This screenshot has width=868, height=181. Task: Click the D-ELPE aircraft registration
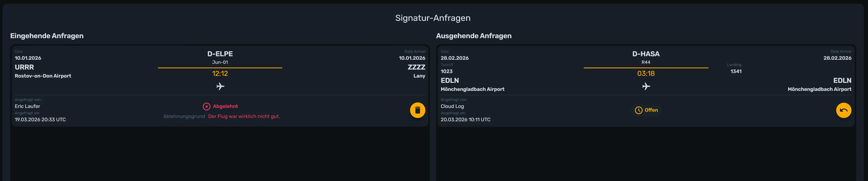point(220,54)
